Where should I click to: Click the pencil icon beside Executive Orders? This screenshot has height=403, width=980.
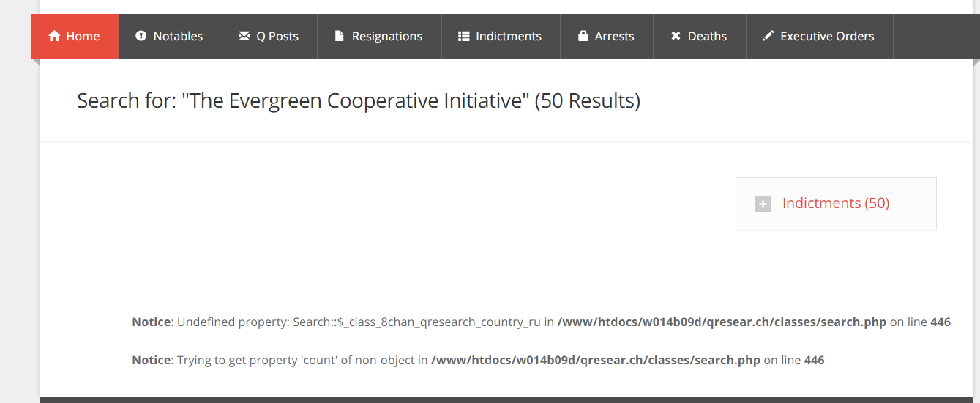[768, 36]
